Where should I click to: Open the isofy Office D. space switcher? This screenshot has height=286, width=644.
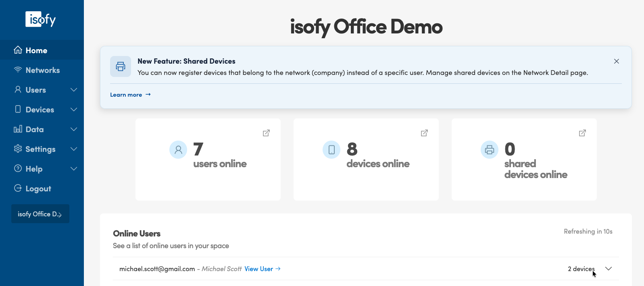(40, 213)
